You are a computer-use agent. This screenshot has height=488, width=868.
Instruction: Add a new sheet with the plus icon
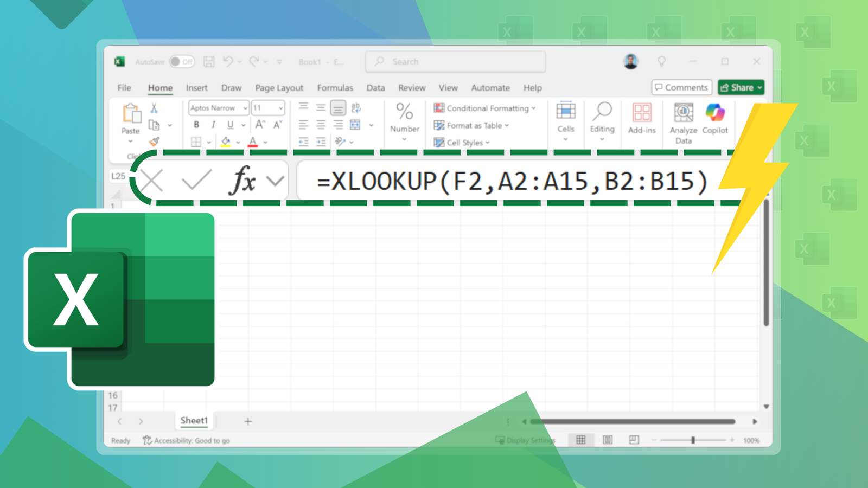pyautogui.click(x=248, y=421)
